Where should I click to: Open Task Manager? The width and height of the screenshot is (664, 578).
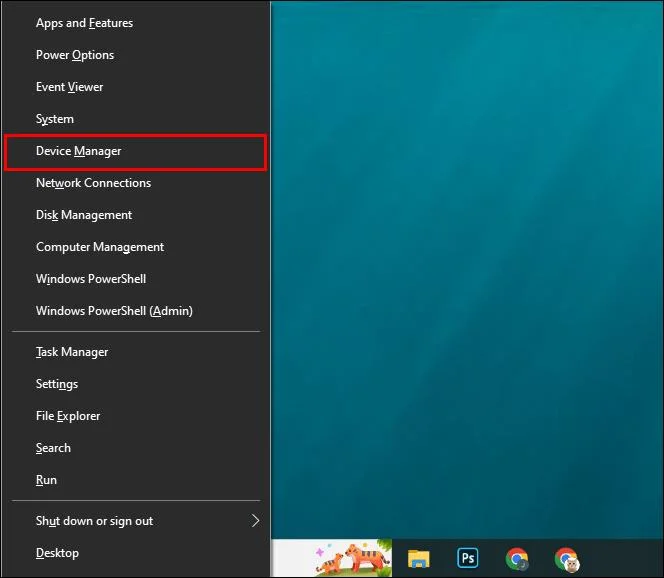pyautogui.click(x=136, y=352)
